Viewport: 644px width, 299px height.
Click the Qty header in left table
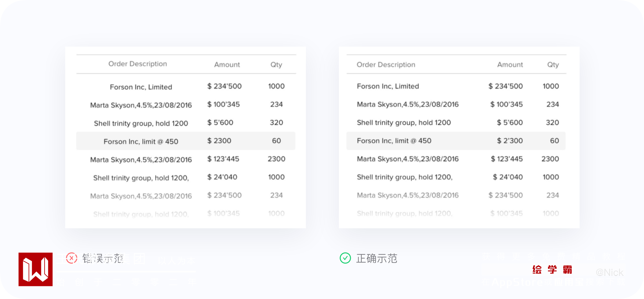(276, 65)
